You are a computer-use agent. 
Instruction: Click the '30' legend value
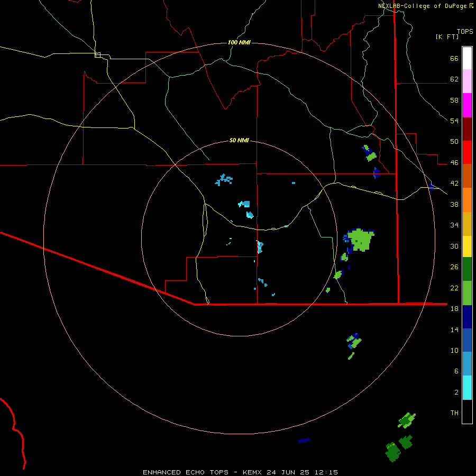[x=454, y=246]
